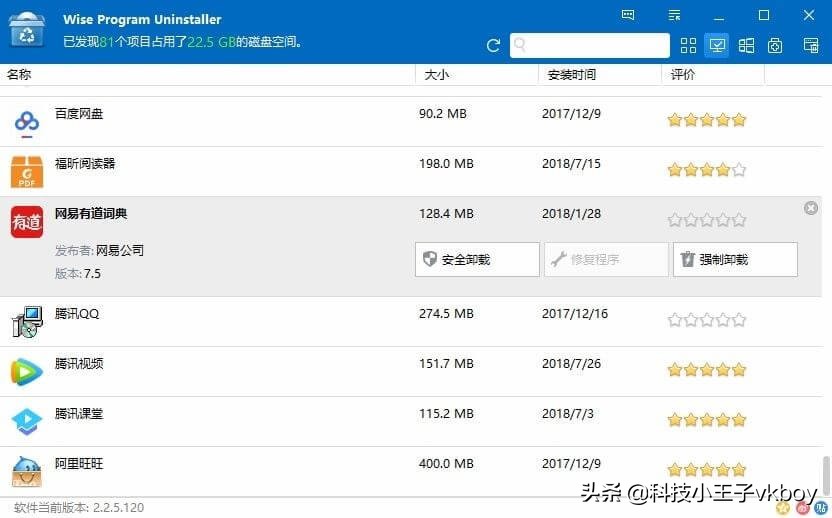Click the refresh list icon

tap(493, 46)
